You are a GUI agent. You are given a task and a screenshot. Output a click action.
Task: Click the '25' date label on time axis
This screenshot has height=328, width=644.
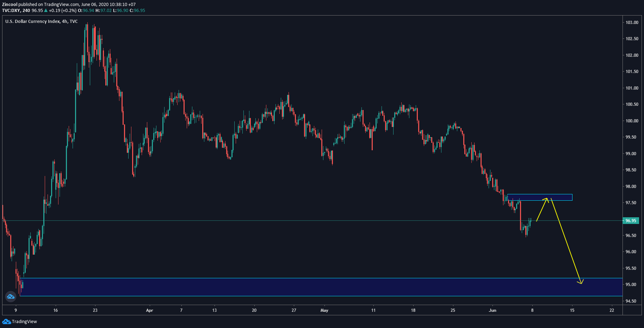[x=453, y=310]
